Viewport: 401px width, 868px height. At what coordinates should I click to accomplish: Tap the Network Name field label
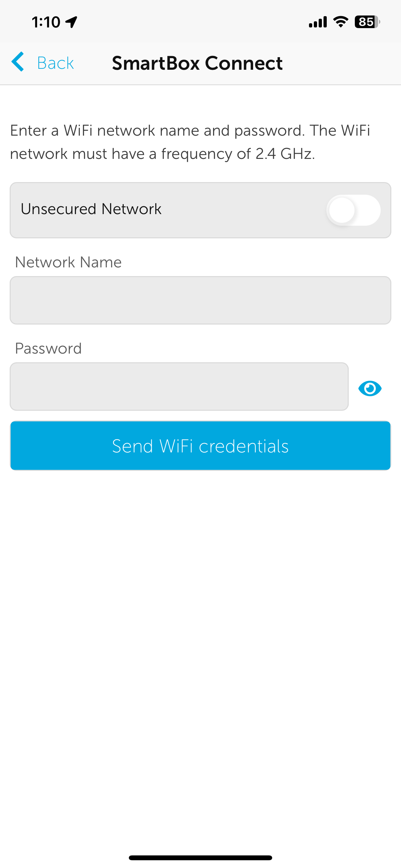click(x=68, y=262)
